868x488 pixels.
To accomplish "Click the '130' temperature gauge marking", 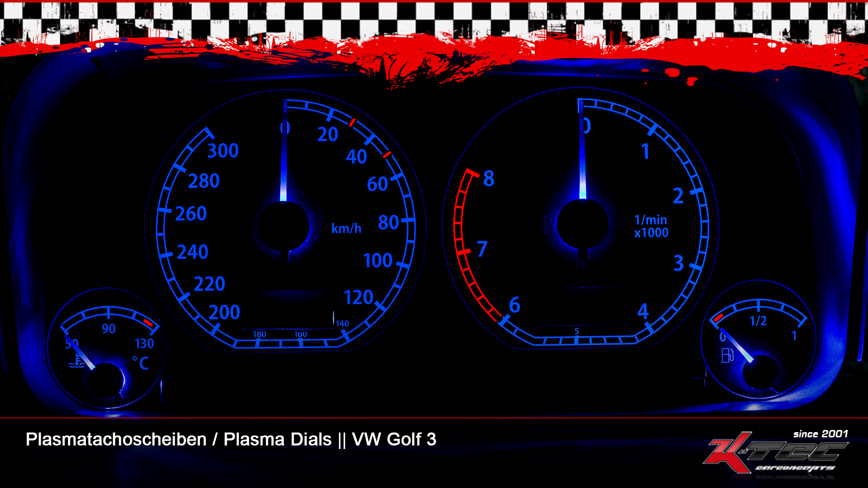I will tap(144, 343).
